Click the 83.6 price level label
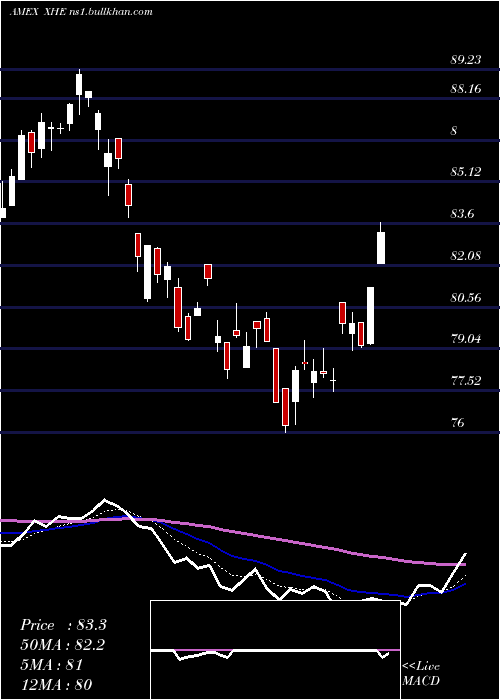This screenshot has height=700, width=500. [462, 214]
